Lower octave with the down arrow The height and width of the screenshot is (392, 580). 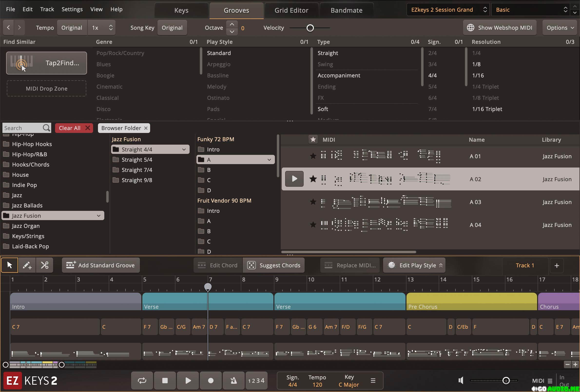(232, 31)
